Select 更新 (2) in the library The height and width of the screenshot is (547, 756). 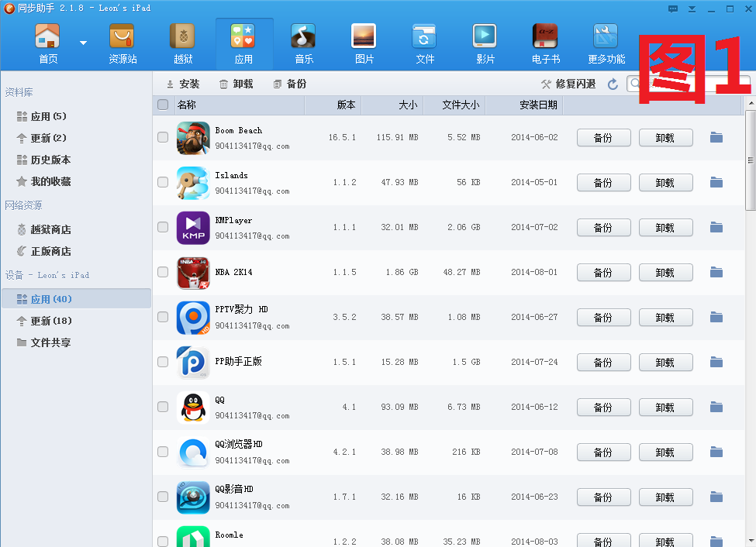coord(41,139)
